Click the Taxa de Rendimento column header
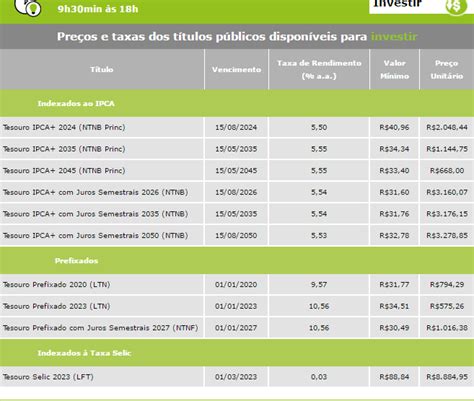 click(x=319, y=69)
